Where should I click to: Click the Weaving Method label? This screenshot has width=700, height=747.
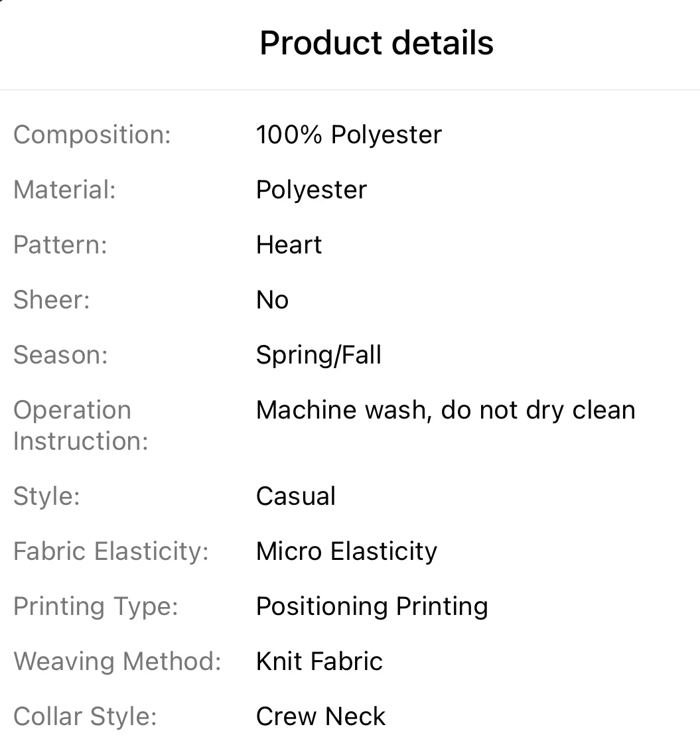pyautogui.click(x=117, y=661)
